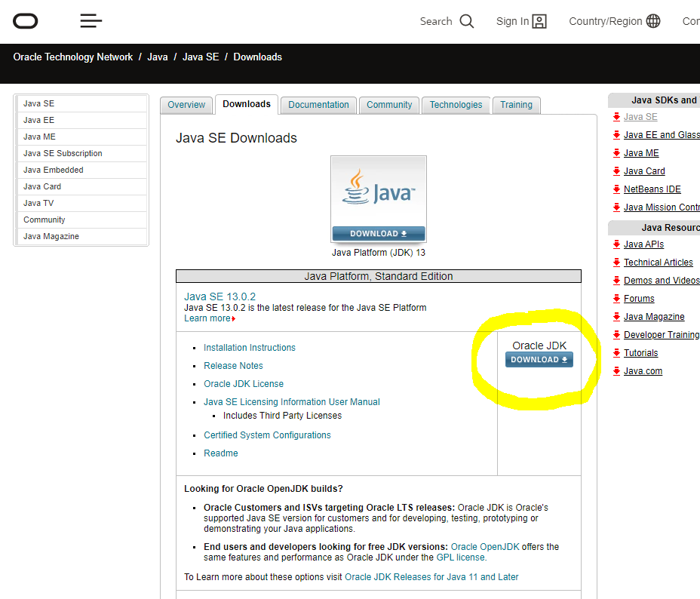Open Release Notes link
The width and height of the screenshot is (700, 599).
[x=233, y=366]
